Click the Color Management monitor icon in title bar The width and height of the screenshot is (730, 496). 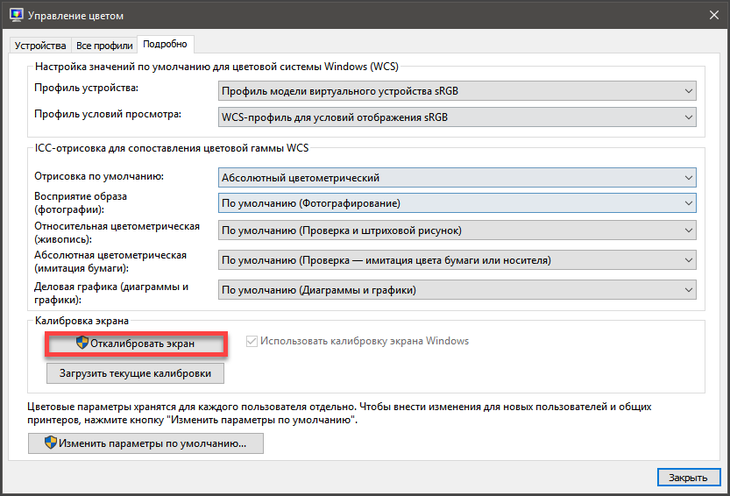click(16, 15)
